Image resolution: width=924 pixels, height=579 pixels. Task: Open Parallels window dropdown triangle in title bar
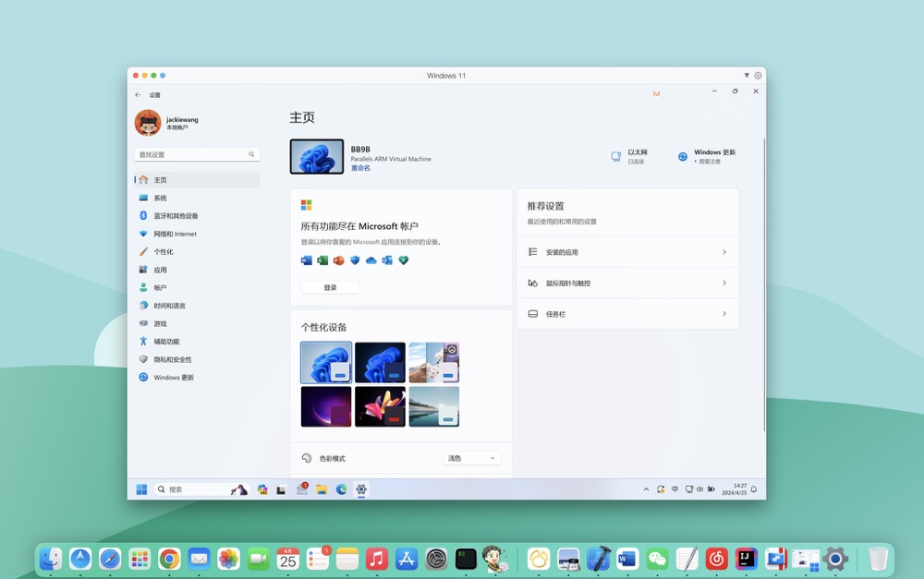pos(747,76)
